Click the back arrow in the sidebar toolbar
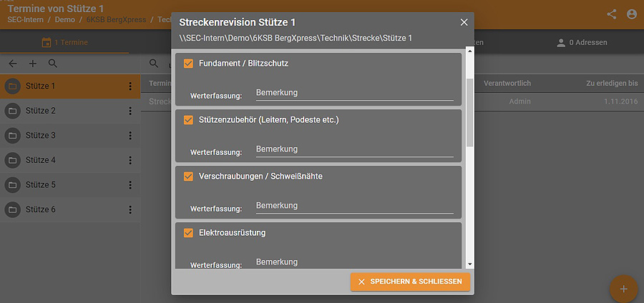Screen dimensions: 644x303 click(x=13, y=64)
